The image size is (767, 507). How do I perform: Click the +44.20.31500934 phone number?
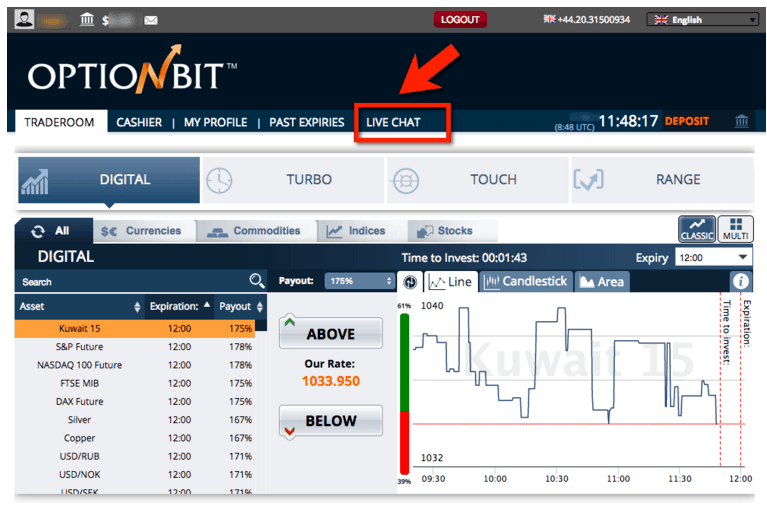[593, 20]
